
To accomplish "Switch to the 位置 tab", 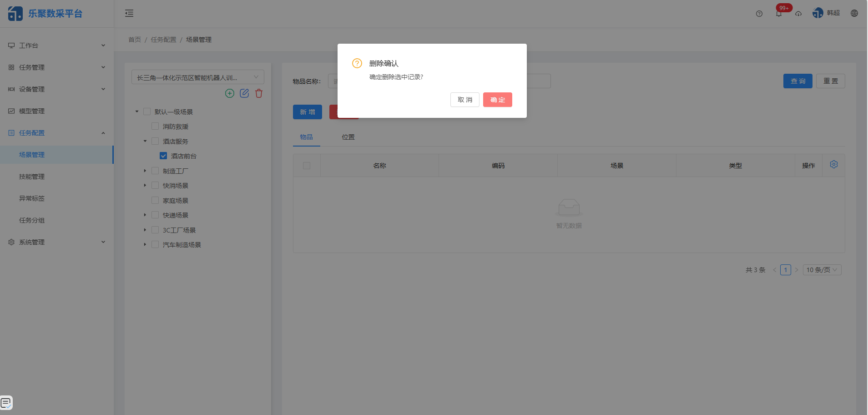I will (348, 137).
